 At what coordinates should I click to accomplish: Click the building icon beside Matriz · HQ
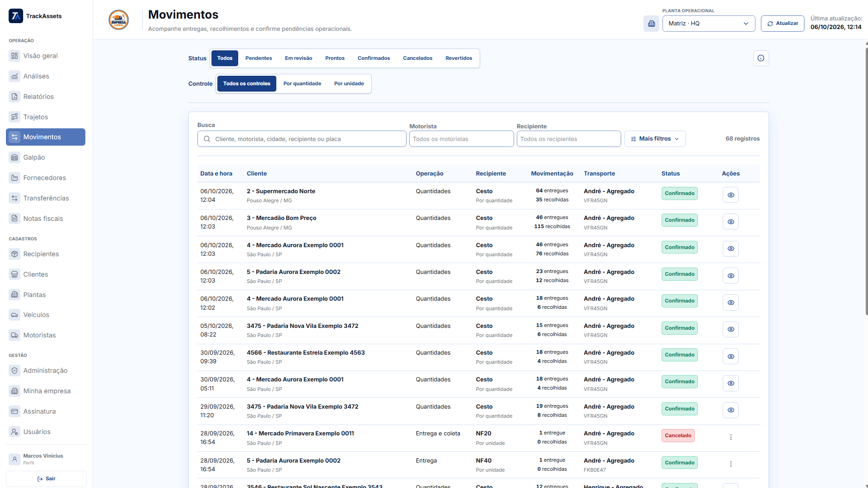(x=651, y=24)
